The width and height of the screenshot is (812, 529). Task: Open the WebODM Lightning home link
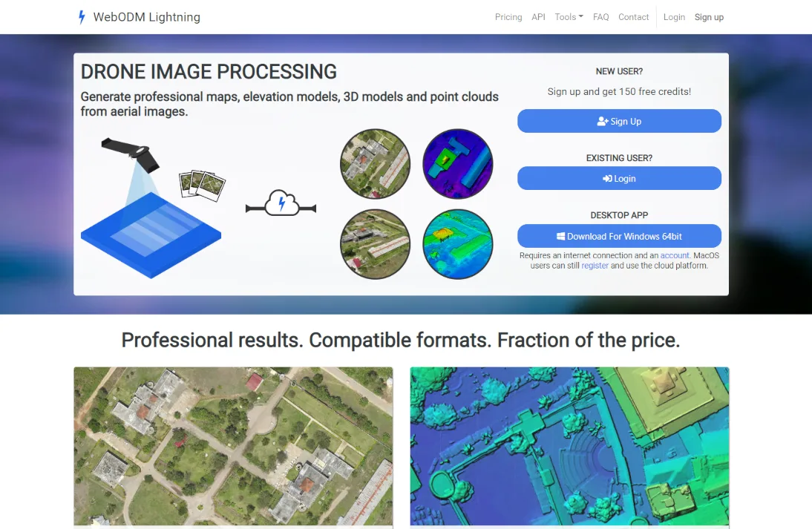pos(139,17)
